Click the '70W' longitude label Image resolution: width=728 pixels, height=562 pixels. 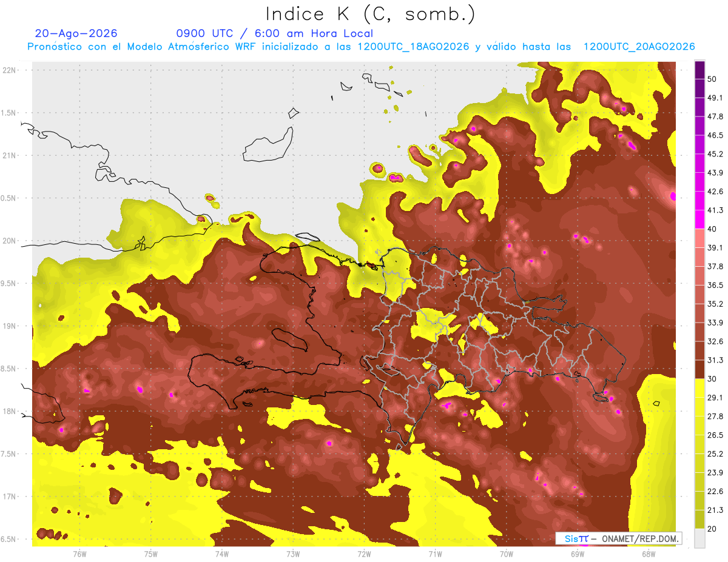pos(506,554)
